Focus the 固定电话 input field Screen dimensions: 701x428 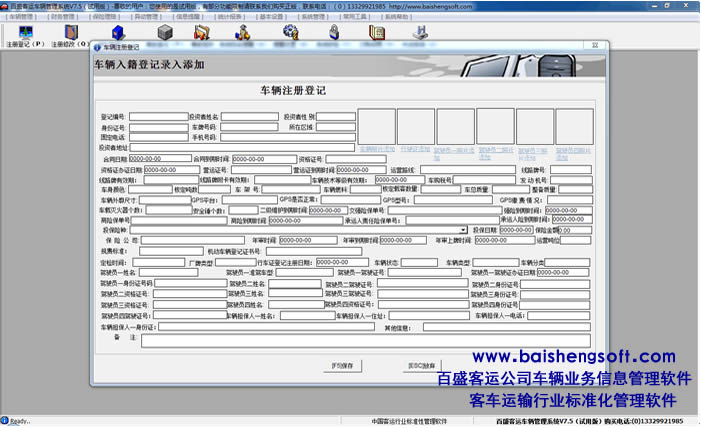(x=159, y=137)
